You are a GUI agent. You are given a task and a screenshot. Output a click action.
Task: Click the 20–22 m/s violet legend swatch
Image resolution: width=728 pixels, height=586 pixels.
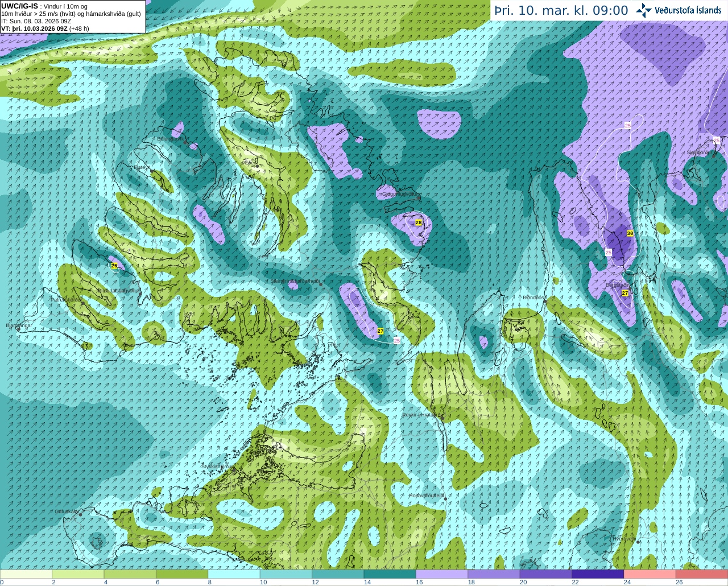pos(546,574)
